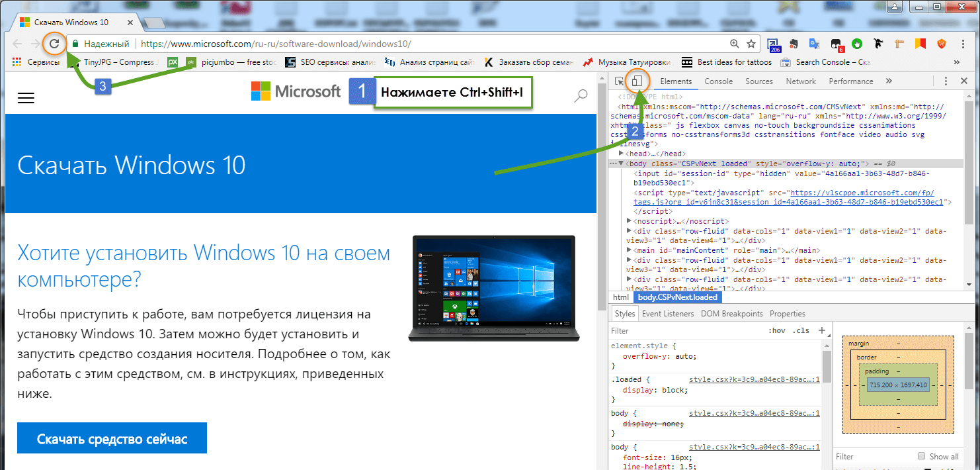Open the picjumbo bookmark
Viewport: 980px width, 470px height.
(231, 62)
